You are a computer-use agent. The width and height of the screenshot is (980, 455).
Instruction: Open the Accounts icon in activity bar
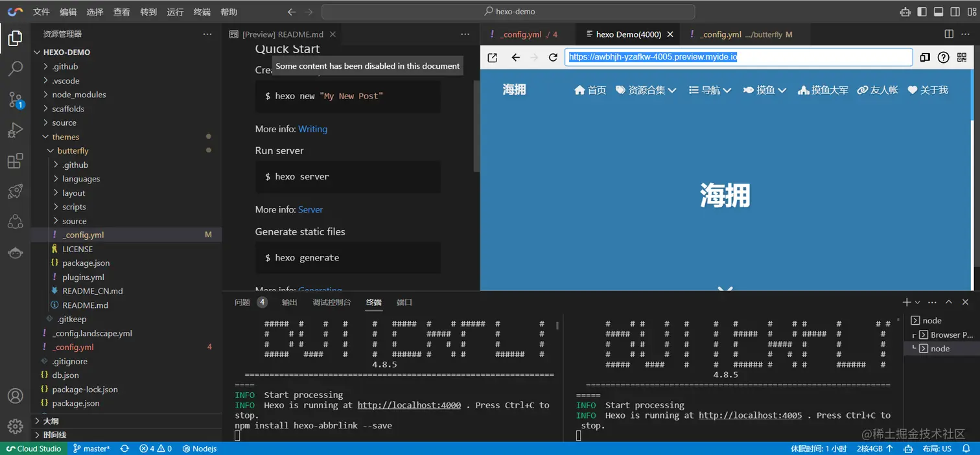[x=15, y=396]
